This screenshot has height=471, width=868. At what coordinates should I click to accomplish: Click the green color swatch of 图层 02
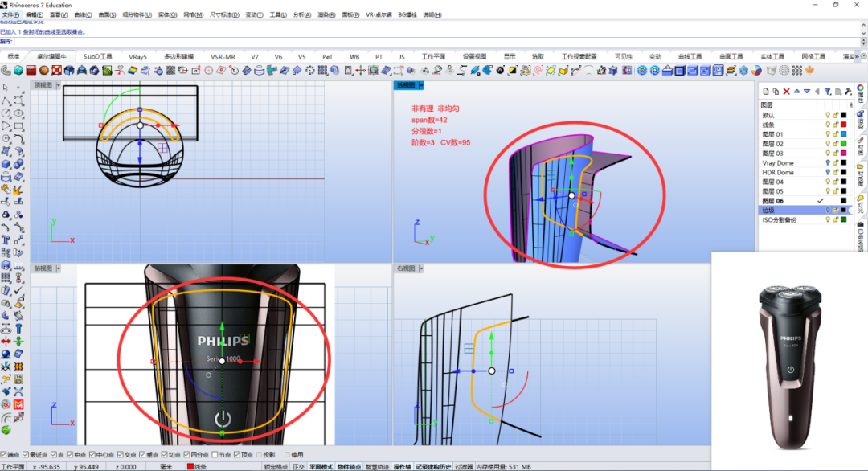tap(844, 144)
